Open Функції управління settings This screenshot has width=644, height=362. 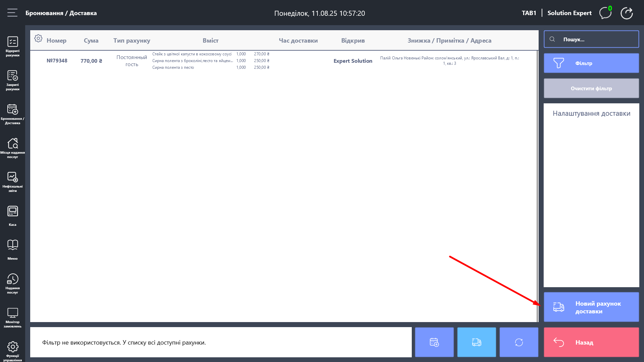(12, 351)
